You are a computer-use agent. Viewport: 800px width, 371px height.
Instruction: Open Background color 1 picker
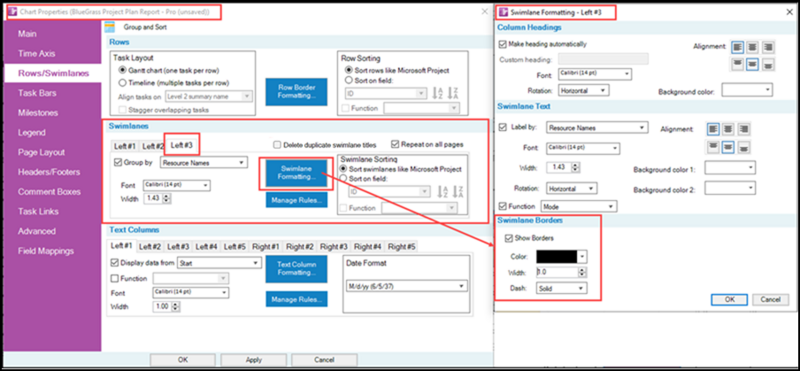[x=730, y=168]
